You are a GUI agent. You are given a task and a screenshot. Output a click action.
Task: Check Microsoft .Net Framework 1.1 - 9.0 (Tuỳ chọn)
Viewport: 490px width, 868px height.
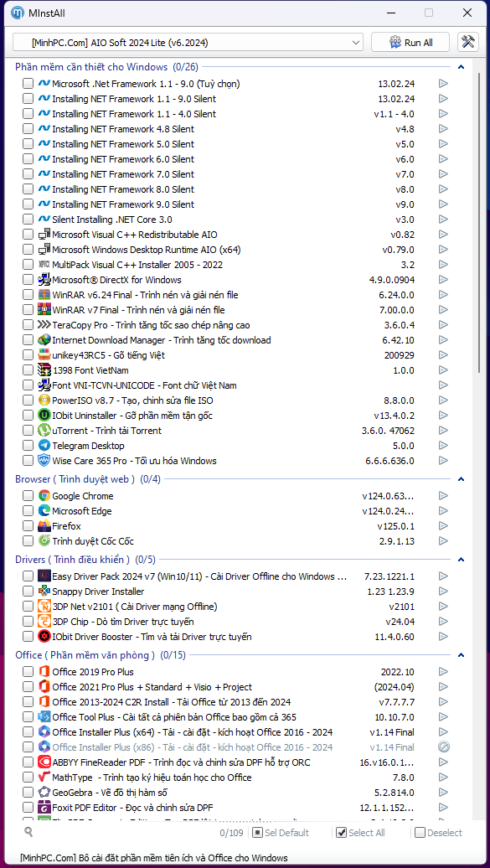tap(28, 84)
